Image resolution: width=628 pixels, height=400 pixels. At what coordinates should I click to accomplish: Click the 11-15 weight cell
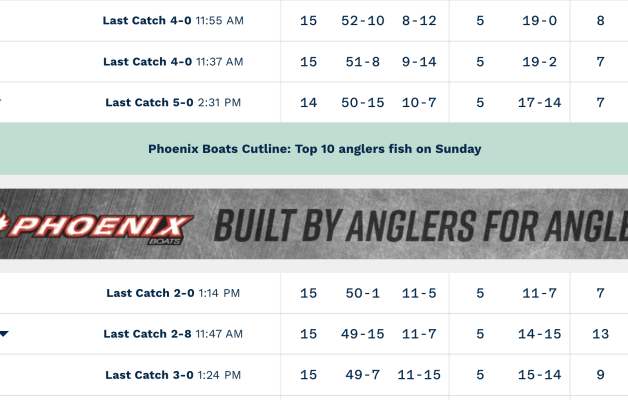pyautogui.click(x=419, y=375)
